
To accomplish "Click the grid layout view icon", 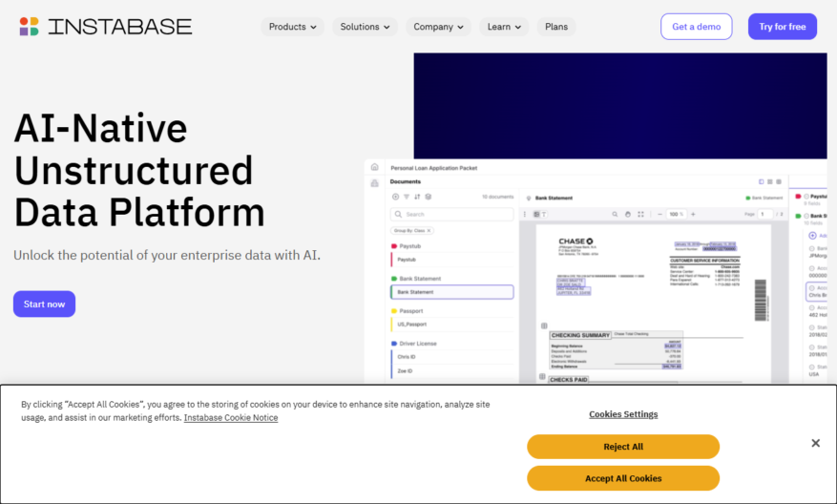I will tap(770, 181).
